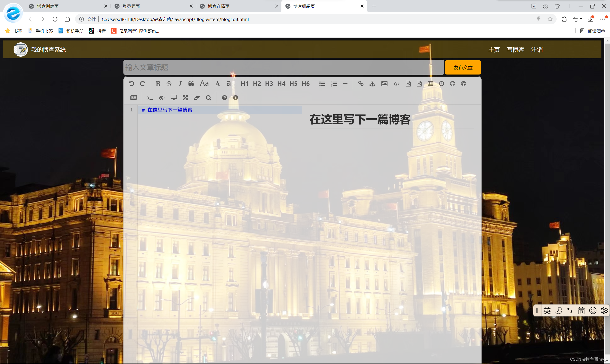This screenshot has width=610, height=364.
Task: Apply strikethrough formatting
Action: [x=169, y=84]
